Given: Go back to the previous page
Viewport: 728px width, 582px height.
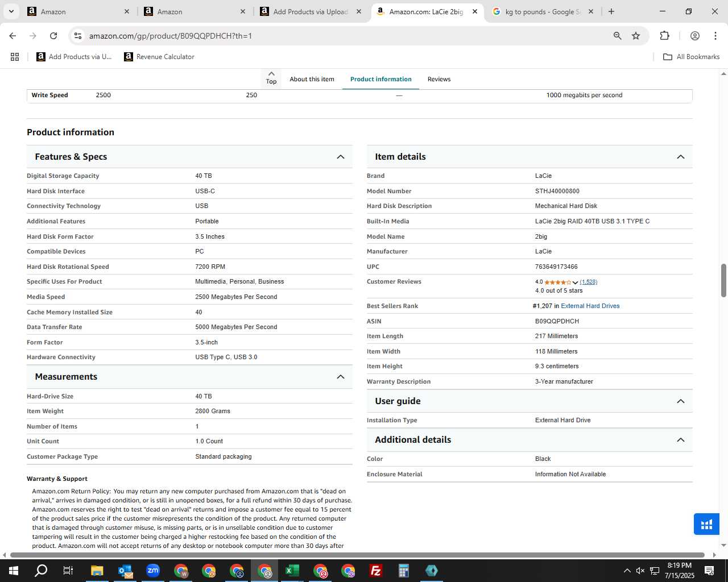Looking at the screenshot, I should coord(13,36).
